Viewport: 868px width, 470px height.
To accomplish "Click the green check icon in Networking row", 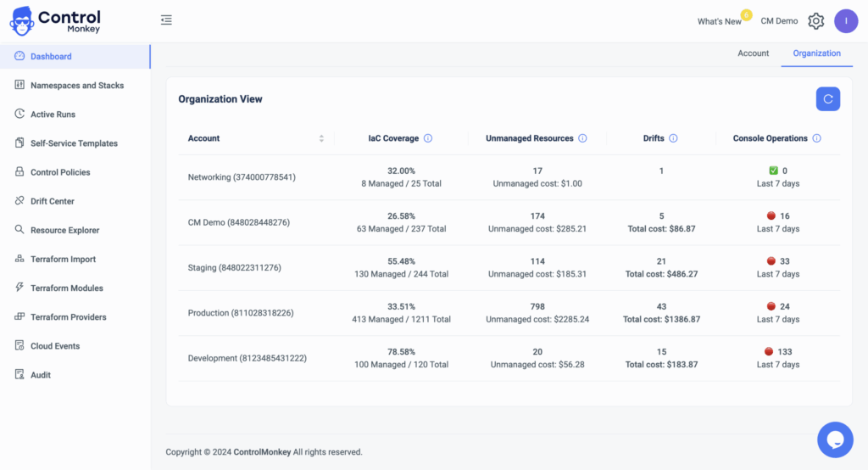I will coord(773,171).
